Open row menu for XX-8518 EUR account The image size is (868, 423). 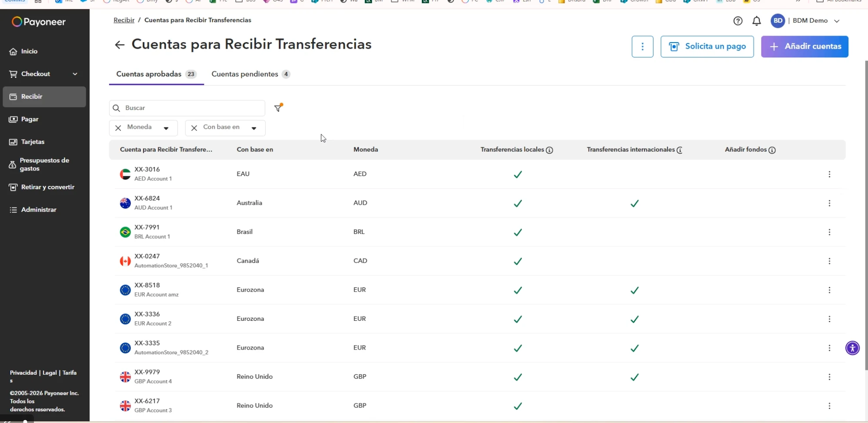[829, 290]
